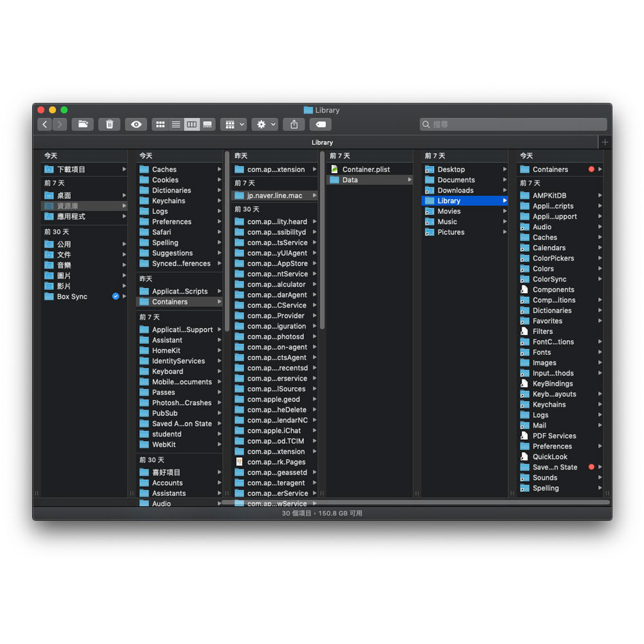
Task: Switch to gallery view mode
Action: click(207, 124)
